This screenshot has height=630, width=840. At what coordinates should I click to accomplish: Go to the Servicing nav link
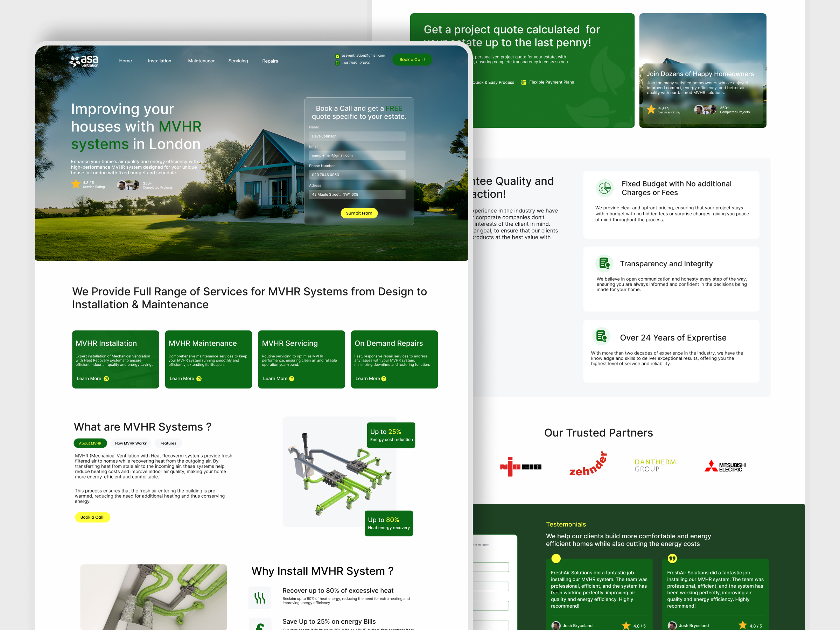coord(238,61)
